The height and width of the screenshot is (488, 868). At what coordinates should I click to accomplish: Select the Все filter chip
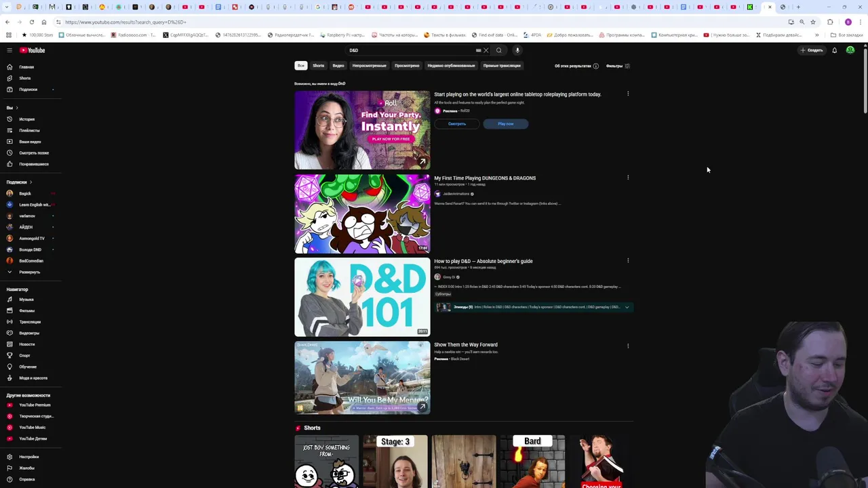300,66
